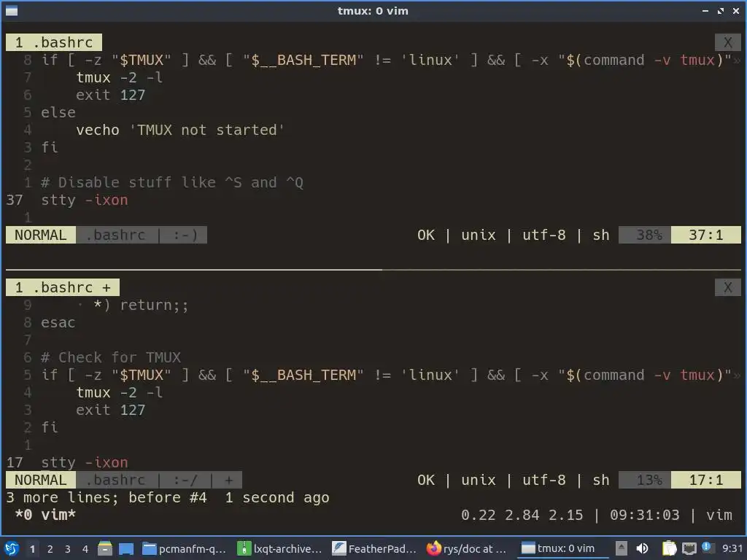The image size is (747, 560).
Task: Click 'exit 127' in the upper pane
Action: point(111,96)
